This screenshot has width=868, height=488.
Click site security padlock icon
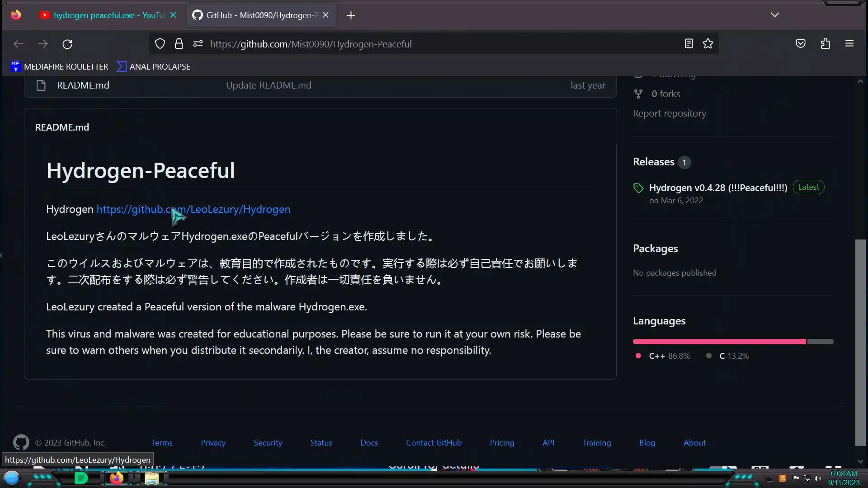pyautogui.click(x=179, y=43)
